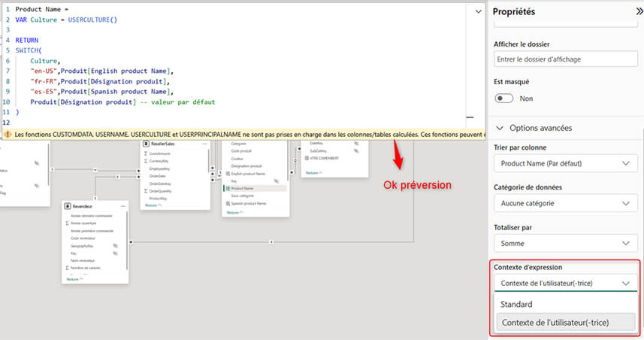Click the sigma icon beside Nombre de salariés
Viewport: 644px width, 340px height.
pos(68,268)
